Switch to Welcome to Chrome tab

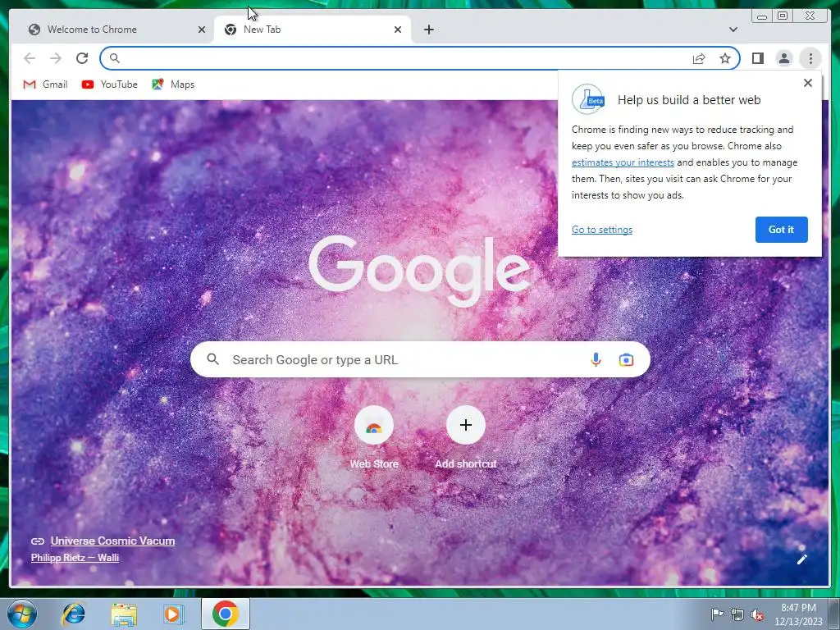112,30
